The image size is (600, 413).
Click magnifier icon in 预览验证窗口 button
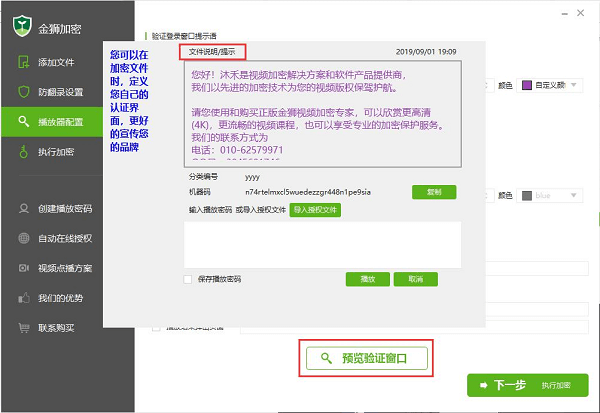326,358
